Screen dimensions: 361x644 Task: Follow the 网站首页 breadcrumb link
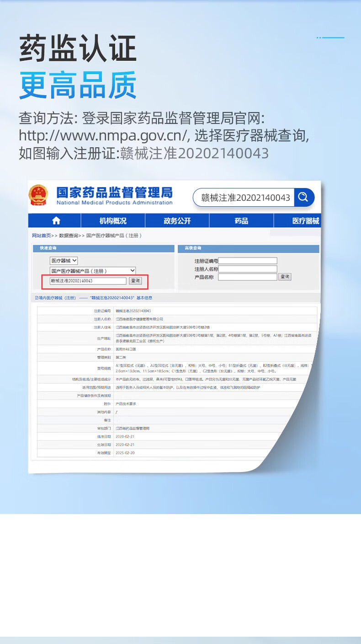tap(41, 236)
